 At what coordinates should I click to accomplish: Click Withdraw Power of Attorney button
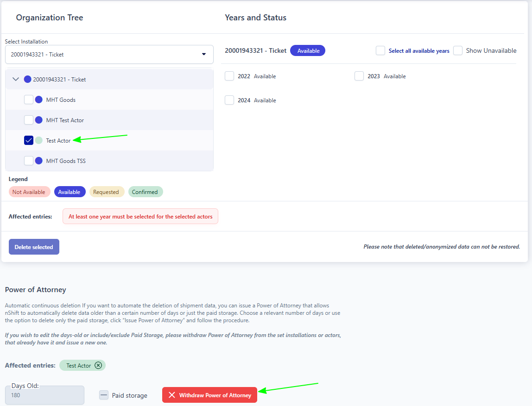pos(209,395)
